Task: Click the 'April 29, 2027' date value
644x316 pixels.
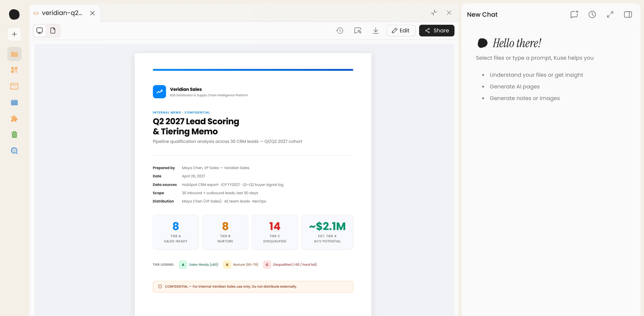Action: pos(193,176)
